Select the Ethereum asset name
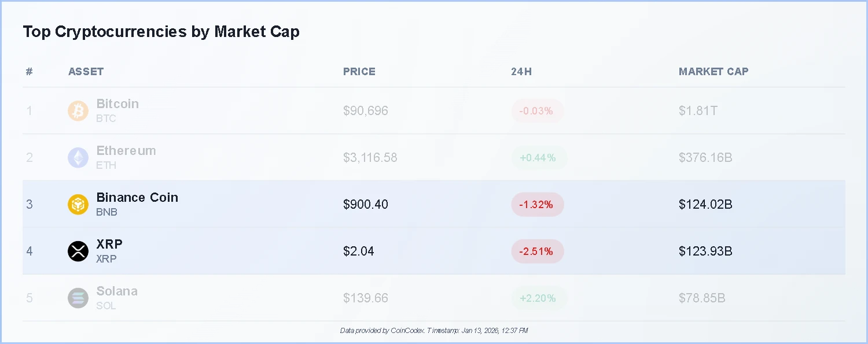The height and width of the screenshot is (344, 868). [126, 151]
